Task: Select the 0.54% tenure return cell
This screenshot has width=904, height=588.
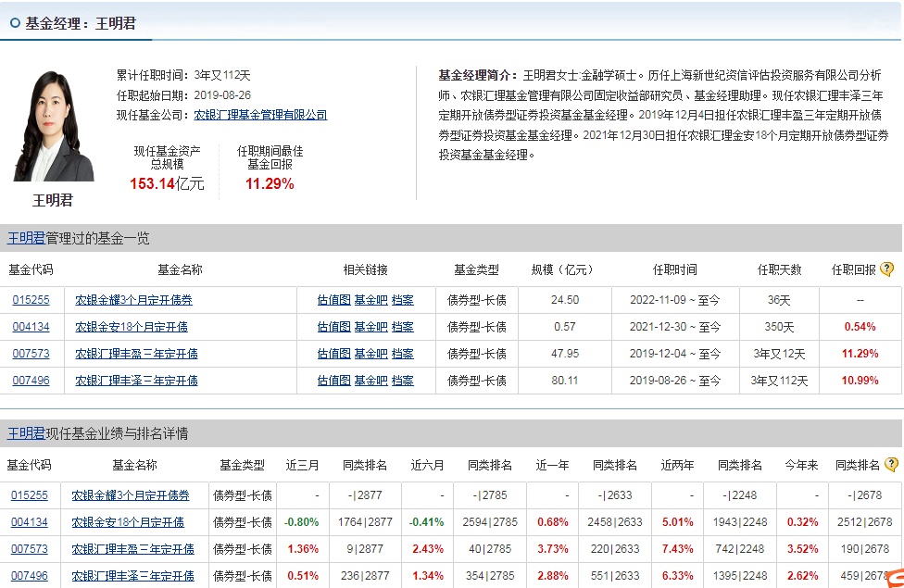Action: click(860, 327)
